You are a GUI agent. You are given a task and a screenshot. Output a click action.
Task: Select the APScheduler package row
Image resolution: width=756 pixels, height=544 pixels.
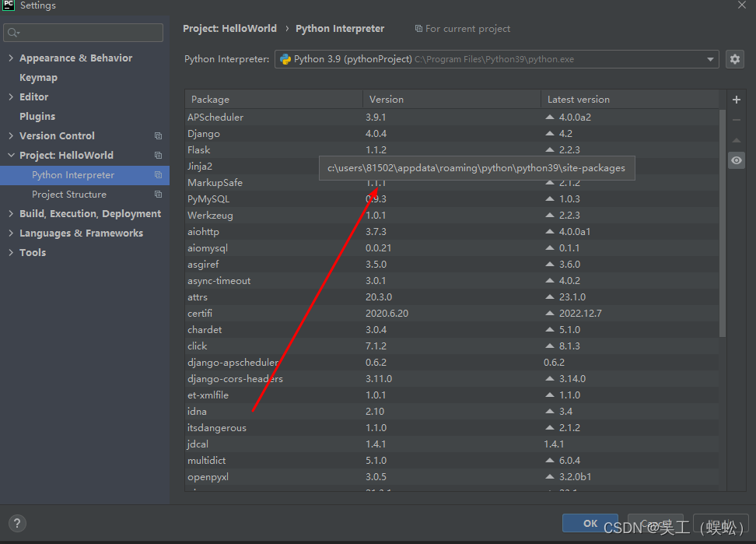click(x=452, y=118)
